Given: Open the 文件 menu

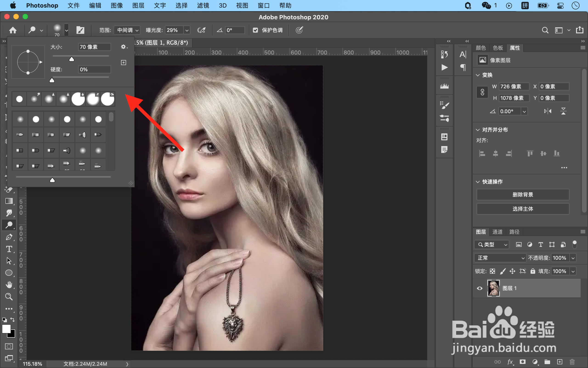Looking at the screenshot, I should click(73, 5).
